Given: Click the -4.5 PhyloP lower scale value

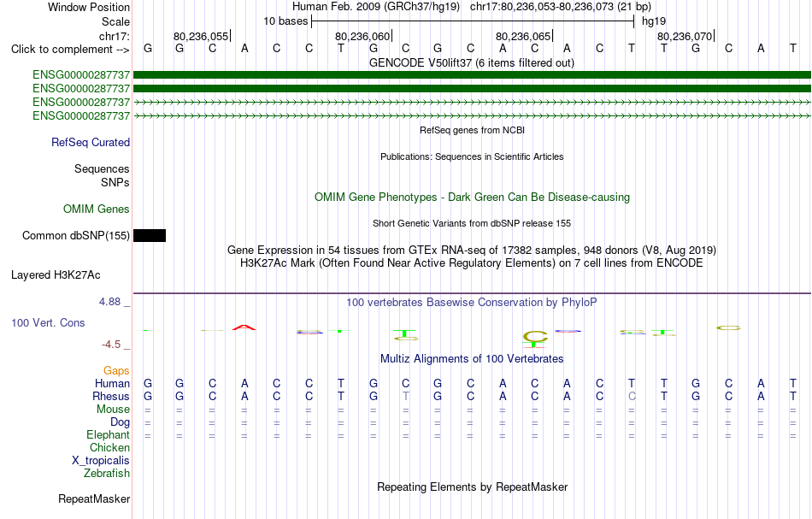Looking at the screenshot, I should click(x=111, y=345).
